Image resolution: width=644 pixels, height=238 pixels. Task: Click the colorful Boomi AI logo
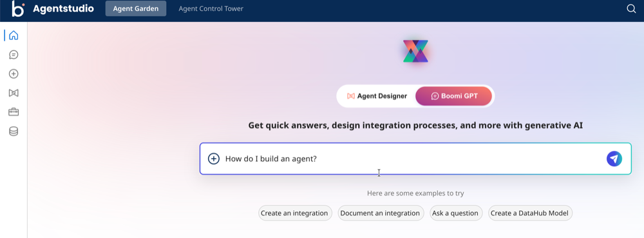[x=415, y=52]
